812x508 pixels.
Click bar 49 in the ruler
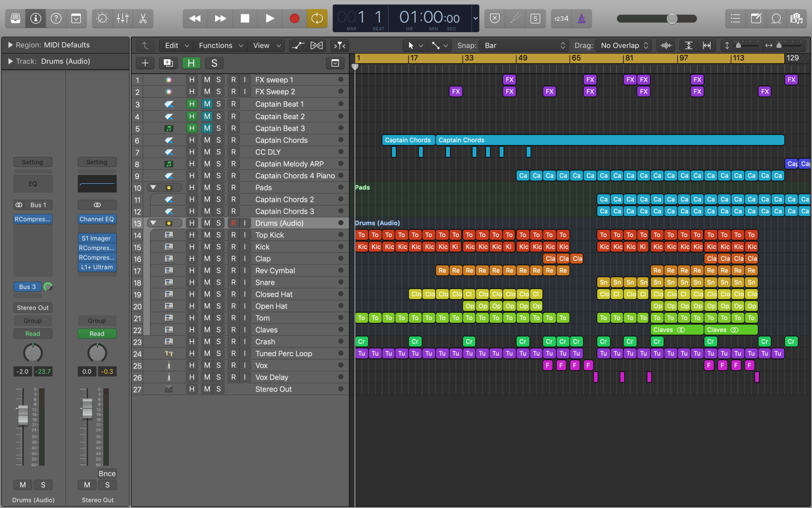coord(523,58)
